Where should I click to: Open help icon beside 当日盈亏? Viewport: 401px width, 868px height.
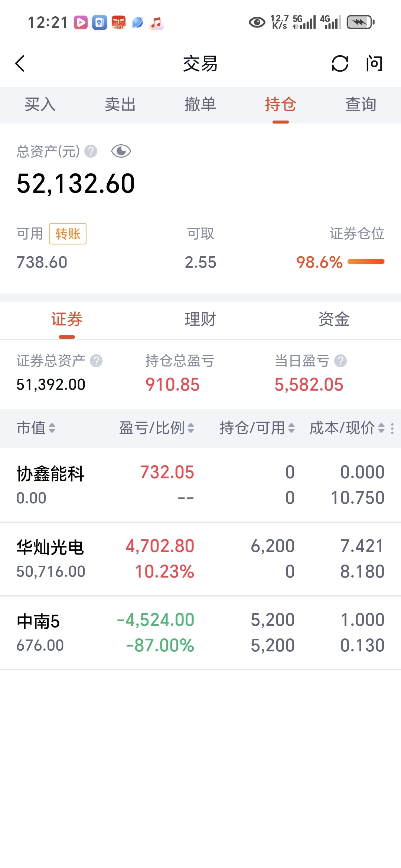340,361
